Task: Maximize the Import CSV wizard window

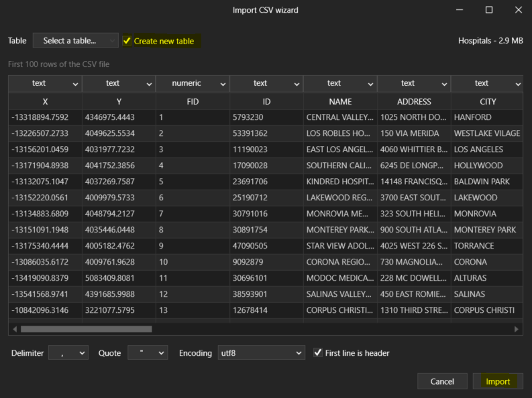Action: tap(489, 10)
